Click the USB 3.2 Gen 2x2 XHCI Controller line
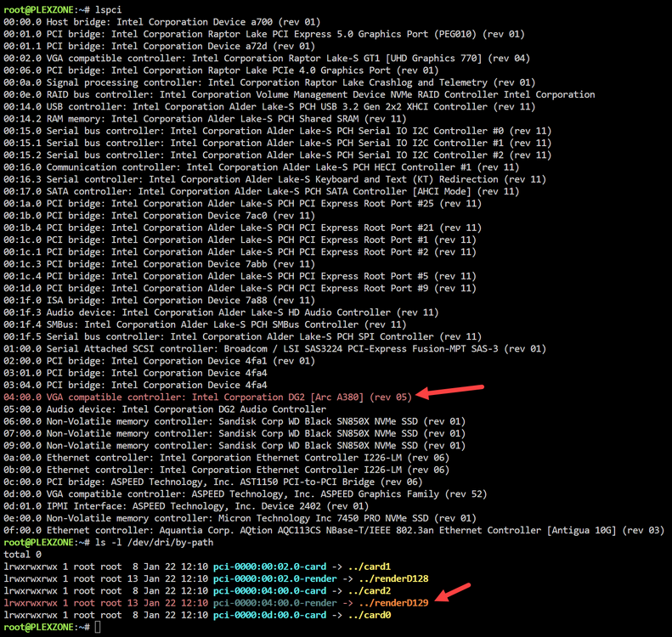The width and height of the screenshot is (672, 637). (x=269, y=107)
